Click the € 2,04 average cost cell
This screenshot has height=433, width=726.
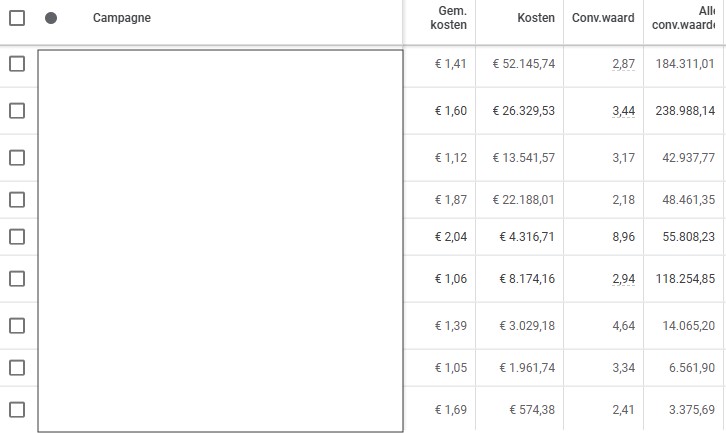[x=450, y=236]
